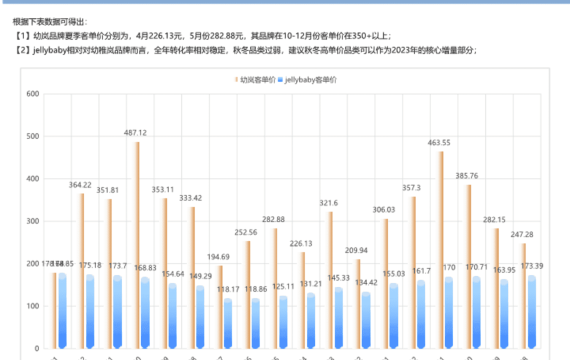The width and height of the screenshot is (570, 360).
Task: Select the blue bar labeled 145.33
Action: click(x=338, y=317)
